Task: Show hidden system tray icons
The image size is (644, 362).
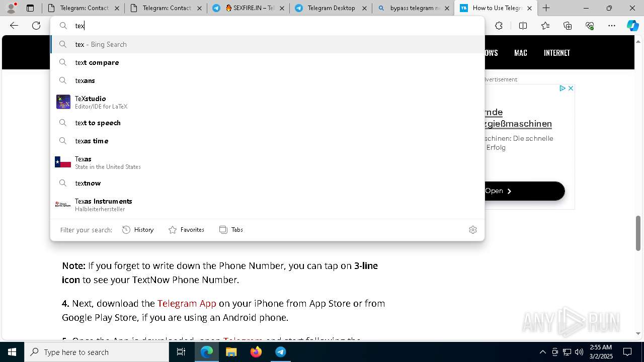Action: coord(542,352)
